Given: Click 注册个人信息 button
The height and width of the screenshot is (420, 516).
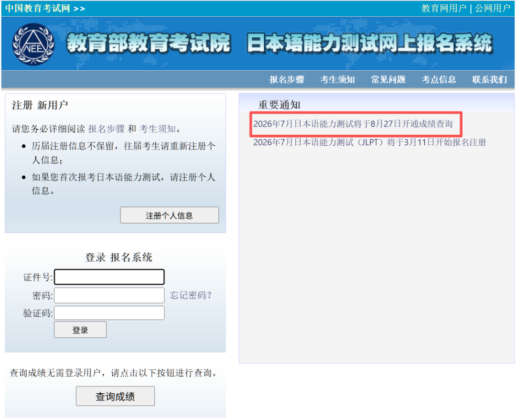Looking at the screenshot, I should point(170,215).
